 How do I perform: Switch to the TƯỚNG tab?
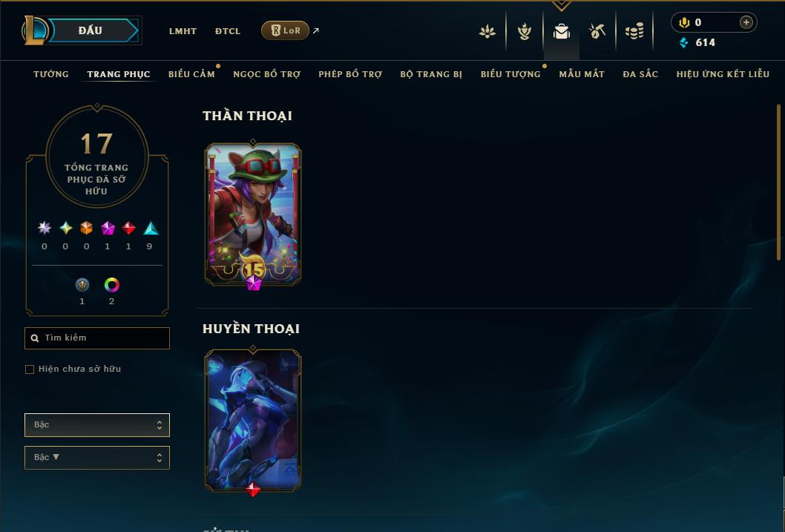coord(51,74)
